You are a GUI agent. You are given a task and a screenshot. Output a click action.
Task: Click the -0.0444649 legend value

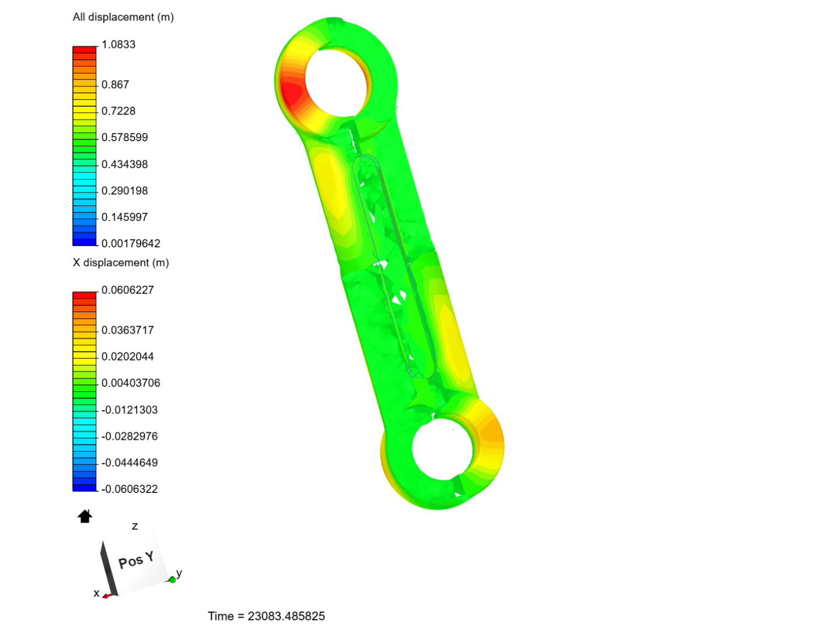[x=129, y=463]
